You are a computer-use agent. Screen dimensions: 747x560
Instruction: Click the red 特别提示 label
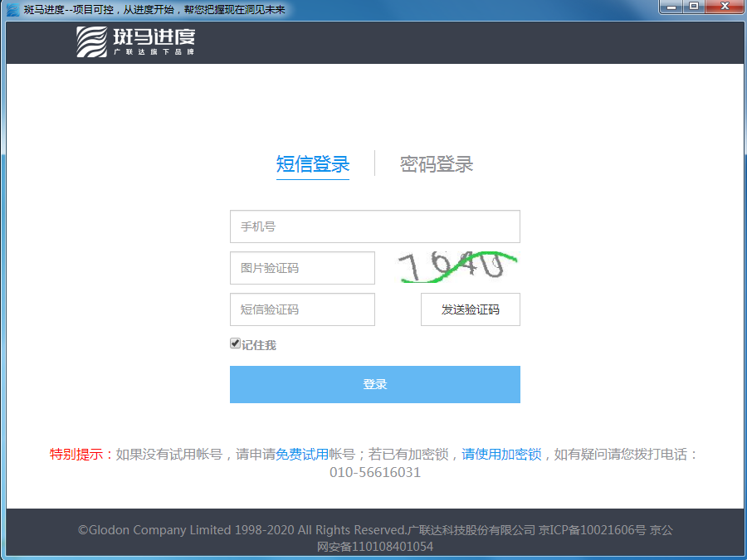pyautogui.click(x=82, y=455)
